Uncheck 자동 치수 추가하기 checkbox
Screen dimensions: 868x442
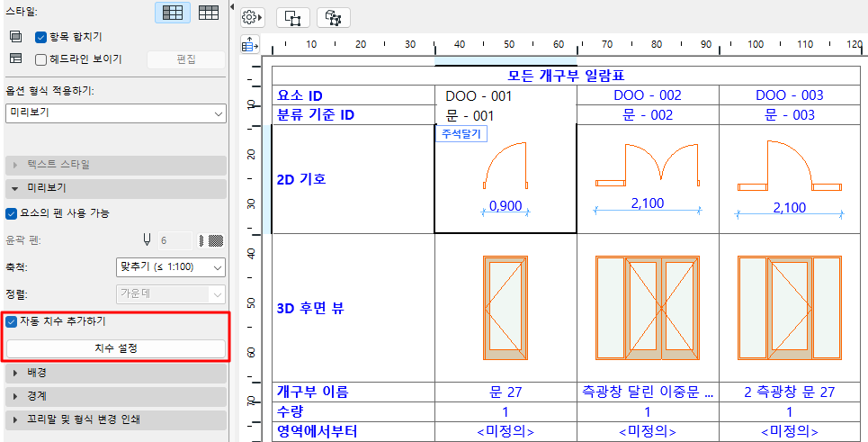[x=10, y=320]
